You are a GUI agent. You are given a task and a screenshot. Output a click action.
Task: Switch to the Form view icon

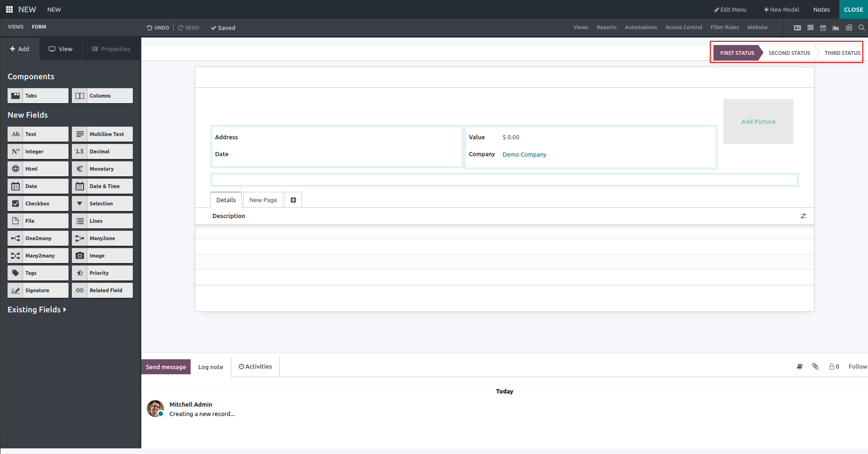(797, 28)
